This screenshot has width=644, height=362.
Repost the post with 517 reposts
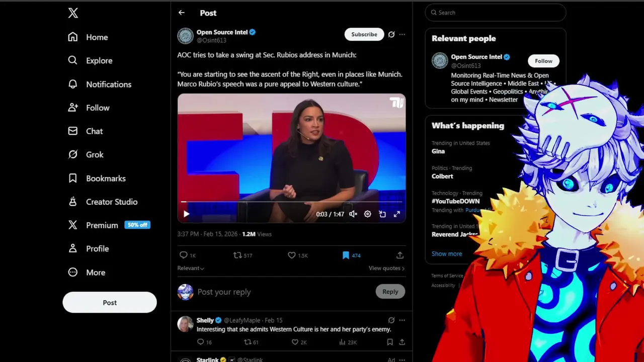243,255
